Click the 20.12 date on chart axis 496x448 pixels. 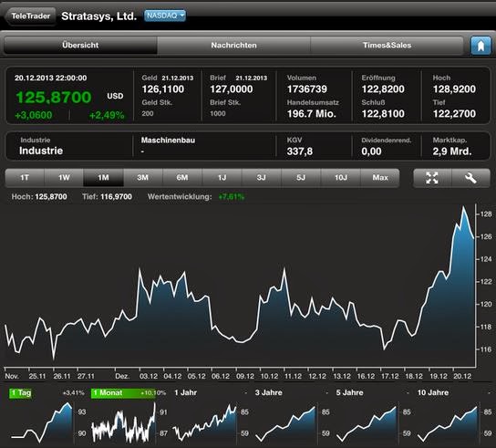[462, 376]
